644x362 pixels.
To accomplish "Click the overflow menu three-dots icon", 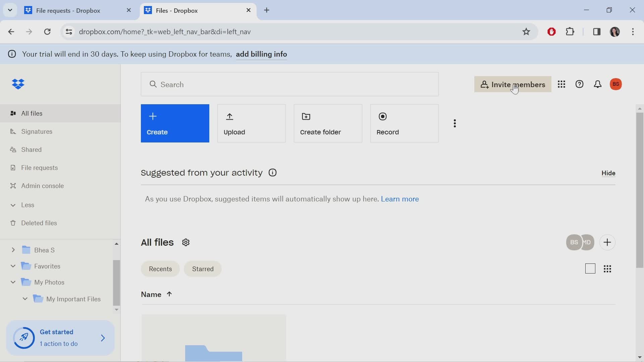I will pos(455,123).
